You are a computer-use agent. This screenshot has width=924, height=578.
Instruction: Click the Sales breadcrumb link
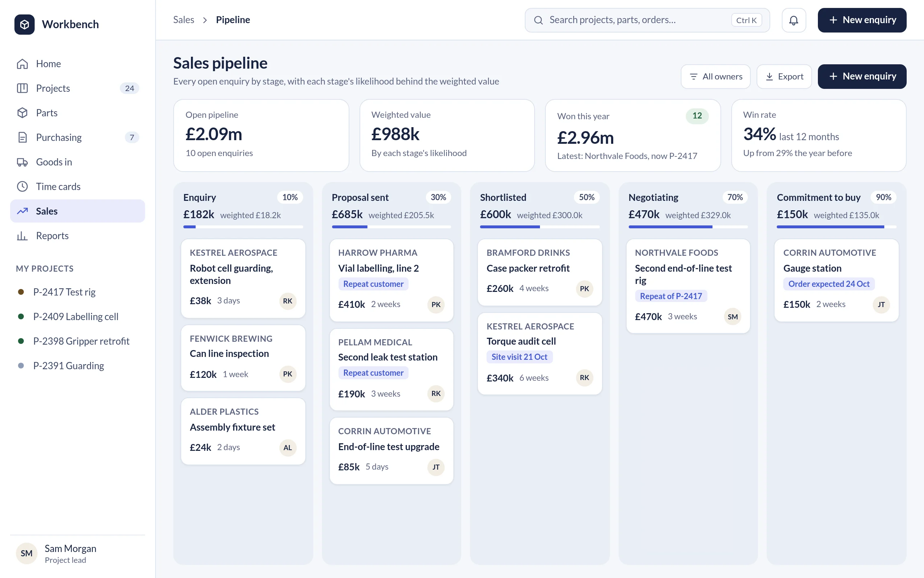pos(184,20)
